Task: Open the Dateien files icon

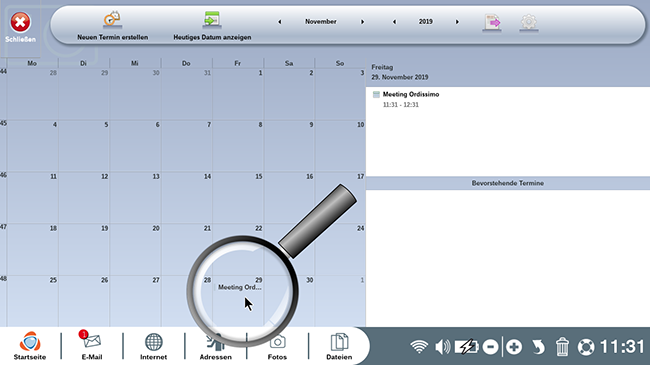Action: [x=339, y=346]
